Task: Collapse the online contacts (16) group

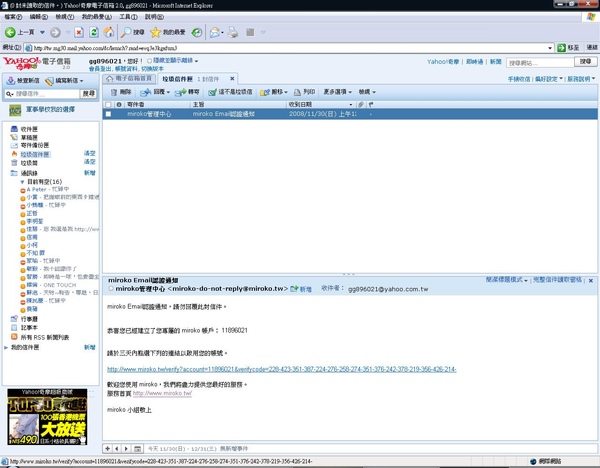Action: pyautogui.click(x=22, y=182)
